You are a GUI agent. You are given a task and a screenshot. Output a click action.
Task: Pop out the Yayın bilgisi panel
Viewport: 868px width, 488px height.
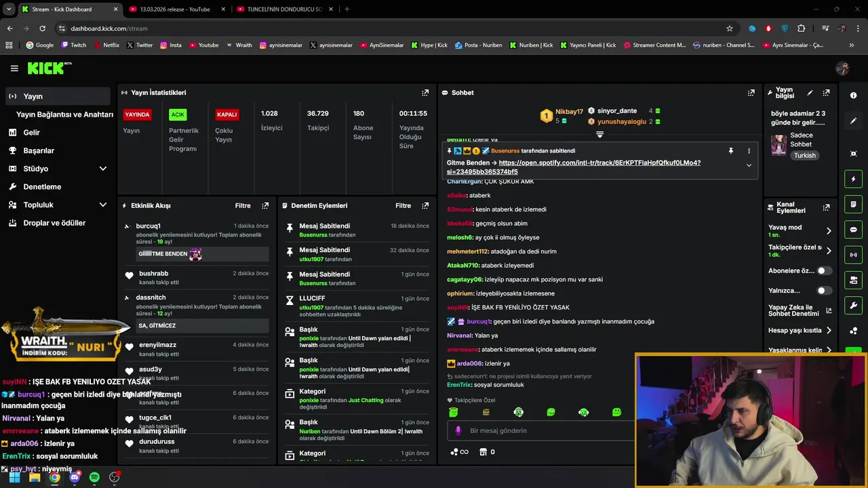826,93
